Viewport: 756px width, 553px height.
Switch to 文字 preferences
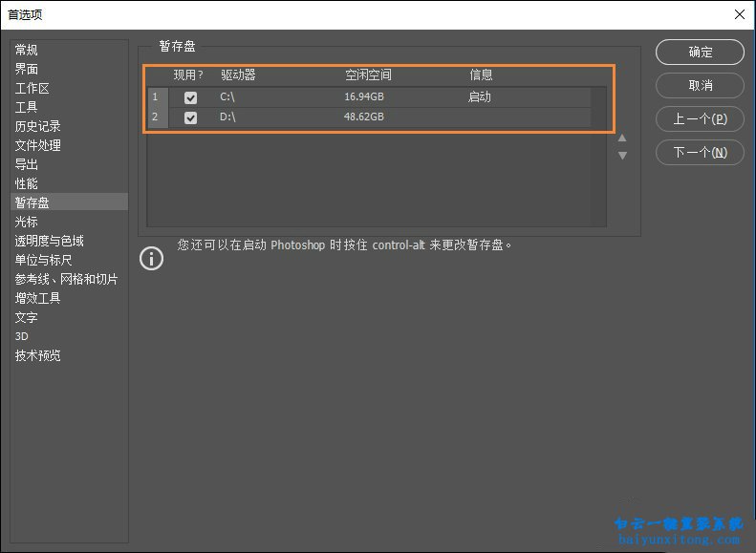26,317
